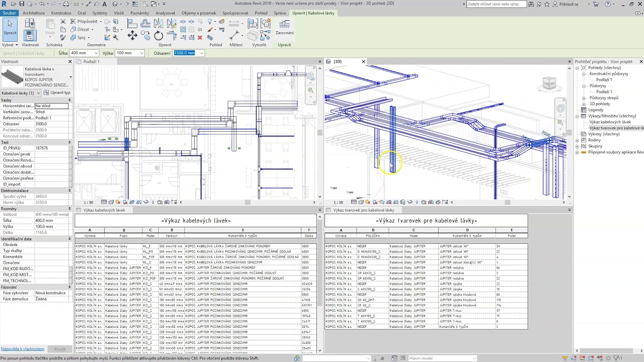Collapse the Identifikační data property group
This screenshot has width=644, height=362.
(x=69, y=239)
